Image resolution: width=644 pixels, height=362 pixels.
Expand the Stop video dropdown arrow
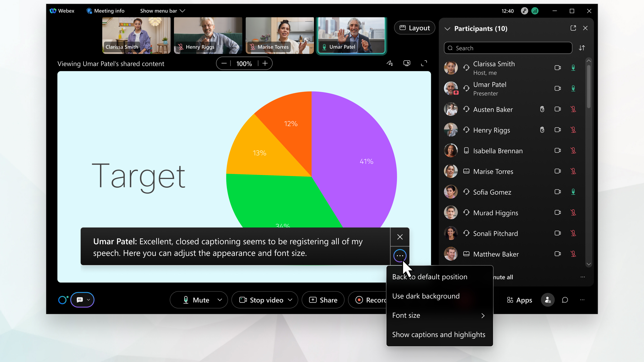coord(291,300)
